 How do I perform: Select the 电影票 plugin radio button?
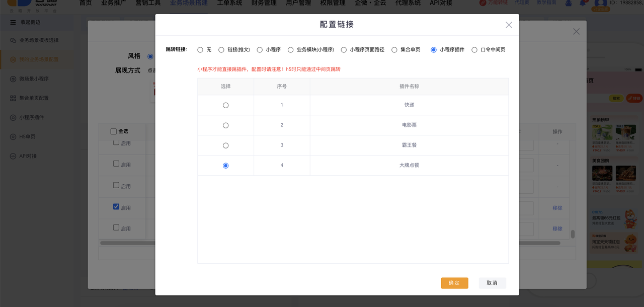point(225,125)
